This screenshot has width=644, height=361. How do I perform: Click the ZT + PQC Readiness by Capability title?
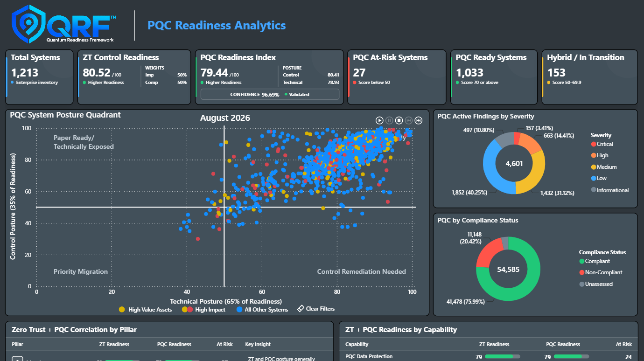[x=401, y=329]
